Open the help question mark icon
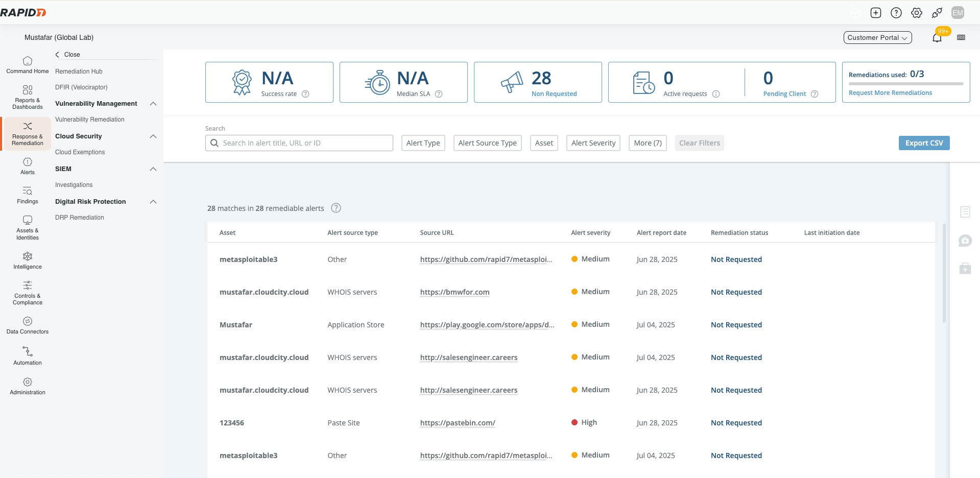Screen dimensions: 980x478 (x=896, y=12)
